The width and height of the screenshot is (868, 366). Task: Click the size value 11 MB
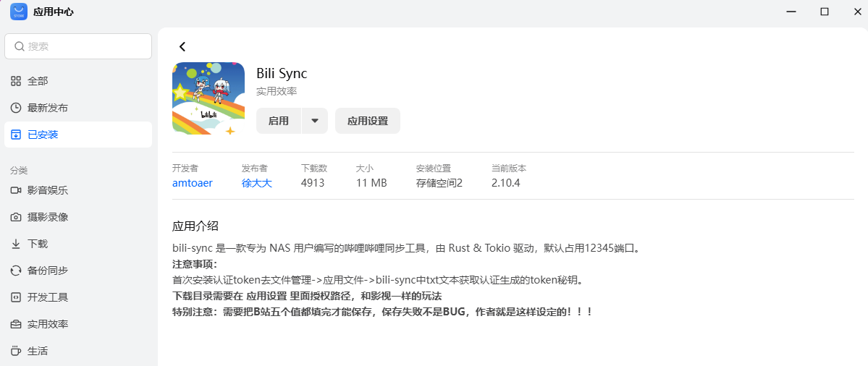point(371,183)
